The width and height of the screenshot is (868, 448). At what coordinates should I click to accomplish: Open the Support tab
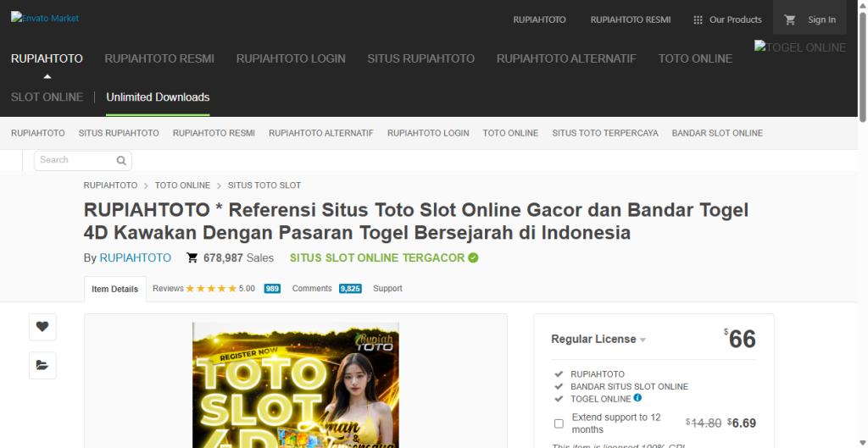click(x=387, y=289)
